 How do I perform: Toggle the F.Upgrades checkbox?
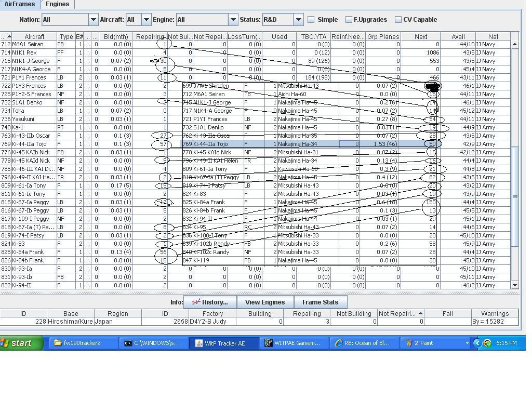349,20
